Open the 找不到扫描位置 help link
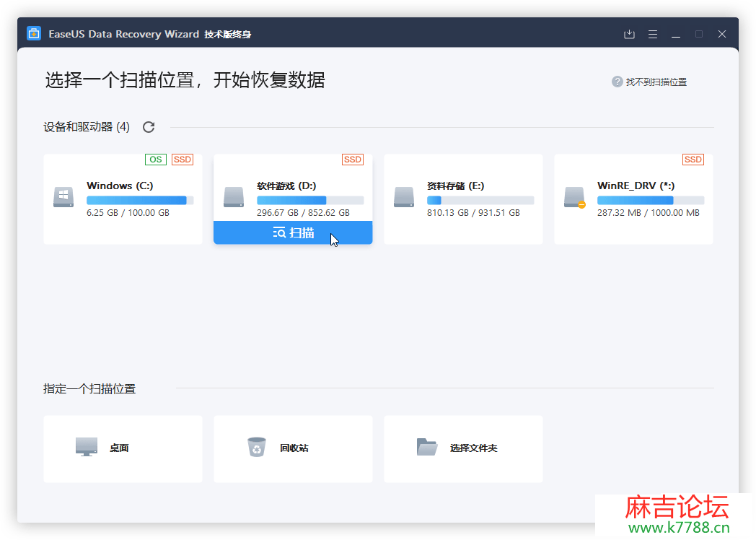 [x=656, y=82]
